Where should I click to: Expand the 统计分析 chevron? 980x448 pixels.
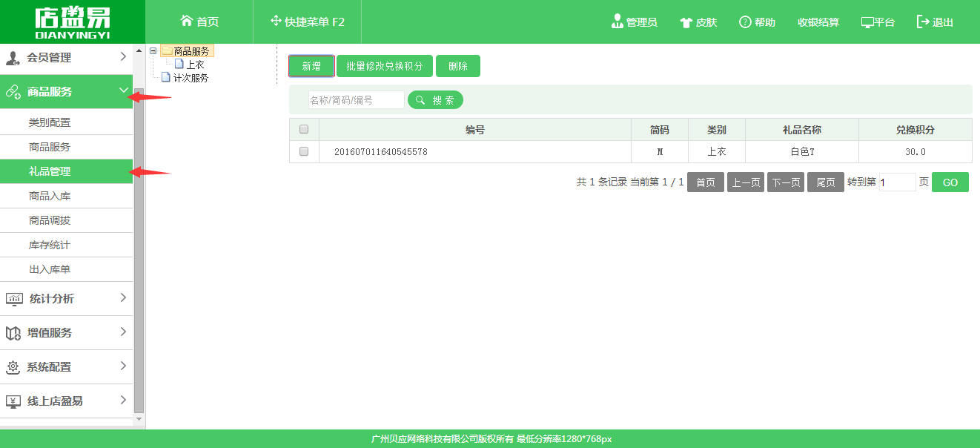click(x=123, y=297)
